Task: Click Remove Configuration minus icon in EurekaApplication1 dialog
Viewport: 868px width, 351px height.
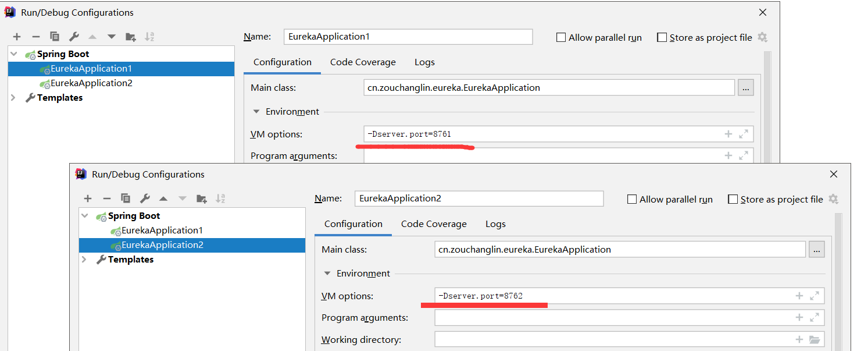Action: click(x=35, y=37)
